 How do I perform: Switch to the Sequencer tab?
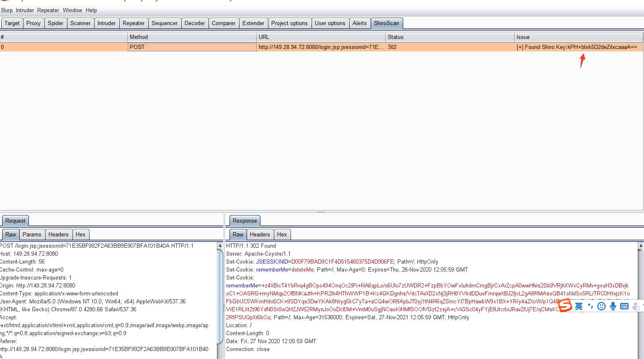(x=165, y=23)
